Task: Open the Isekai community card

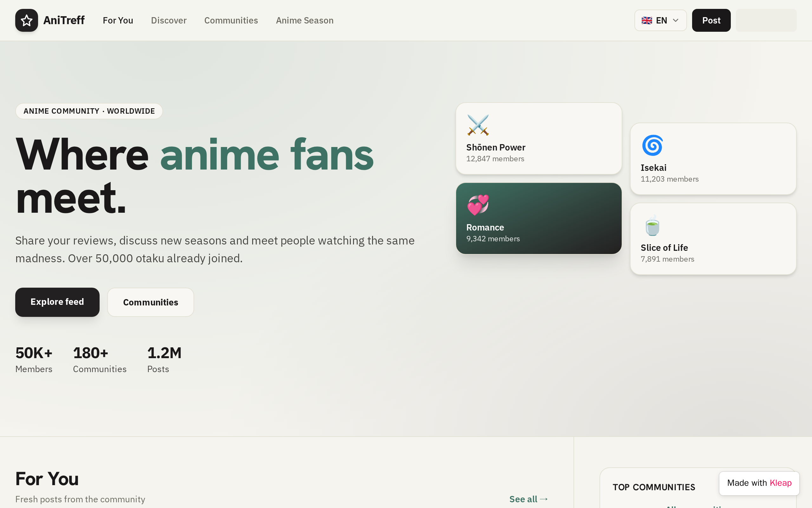Action: tap(713, 158)
